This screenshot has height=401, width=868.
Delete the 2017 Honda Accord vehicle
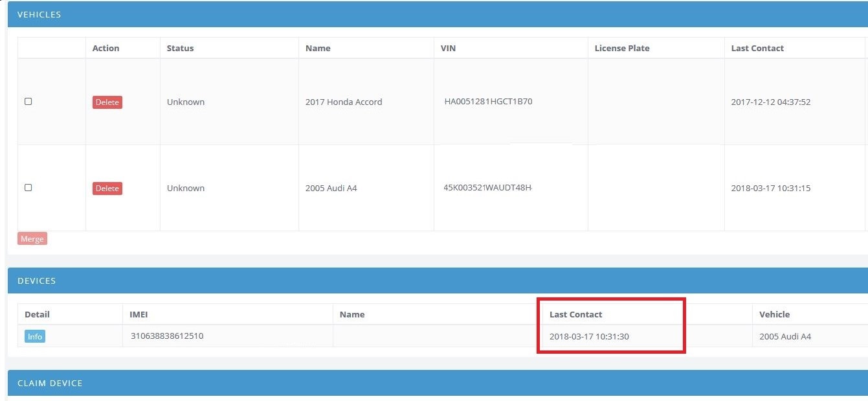(x=107, y=102)
